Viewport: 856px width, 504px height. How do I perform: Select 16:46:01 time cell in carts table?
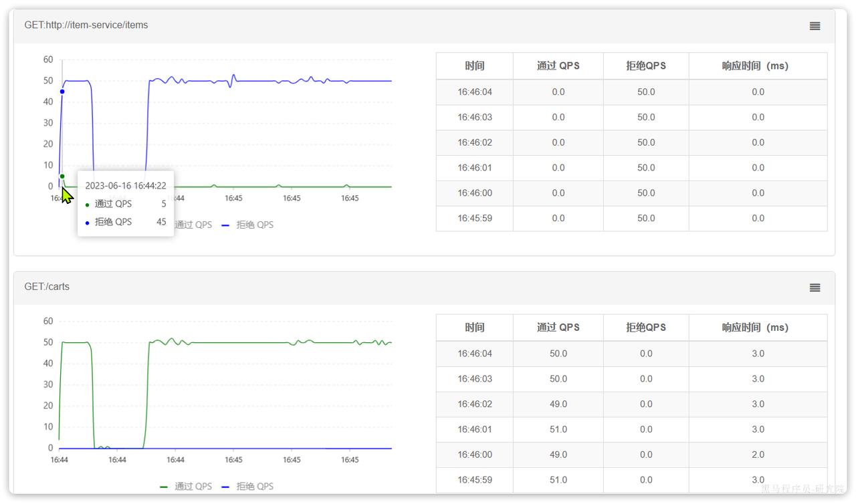(475, 430)
